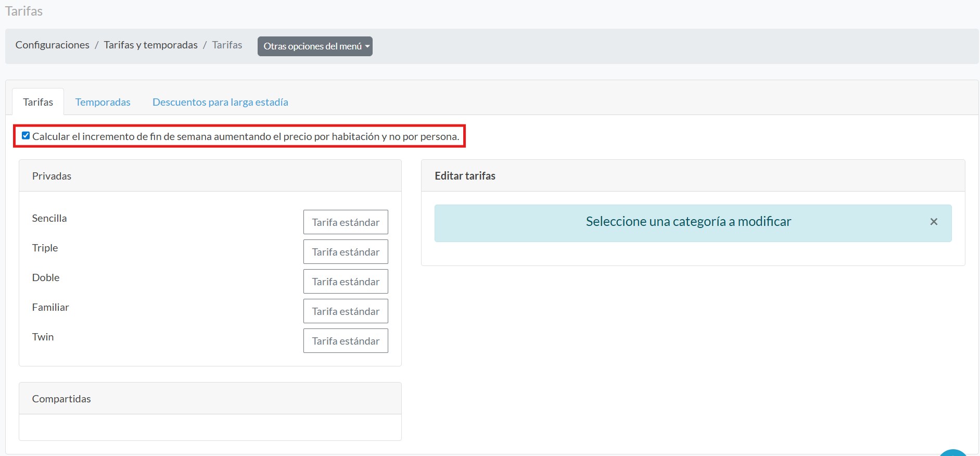Click the "Seleccione una categoría a modificar" banner text
980x456 pixels.
click(688, 222)
